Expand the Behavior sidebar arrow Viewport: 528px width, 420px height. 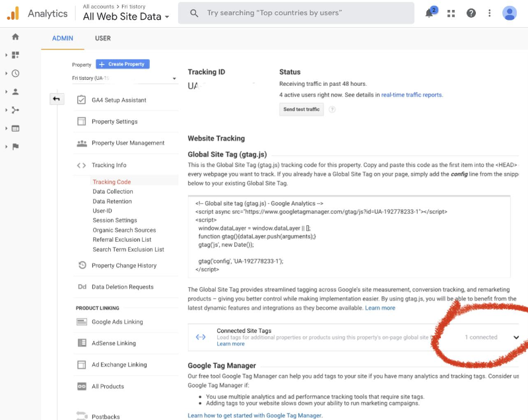6,128
